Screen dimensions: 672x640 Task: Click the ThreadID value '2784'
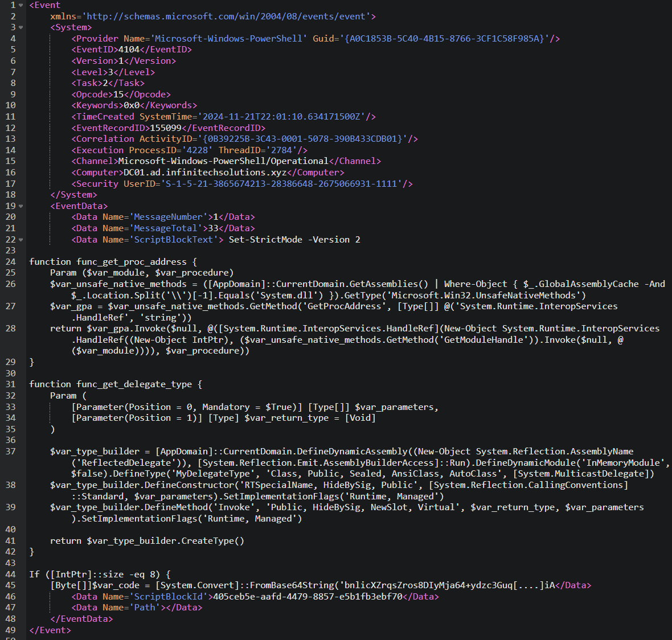tap(281, 150)
